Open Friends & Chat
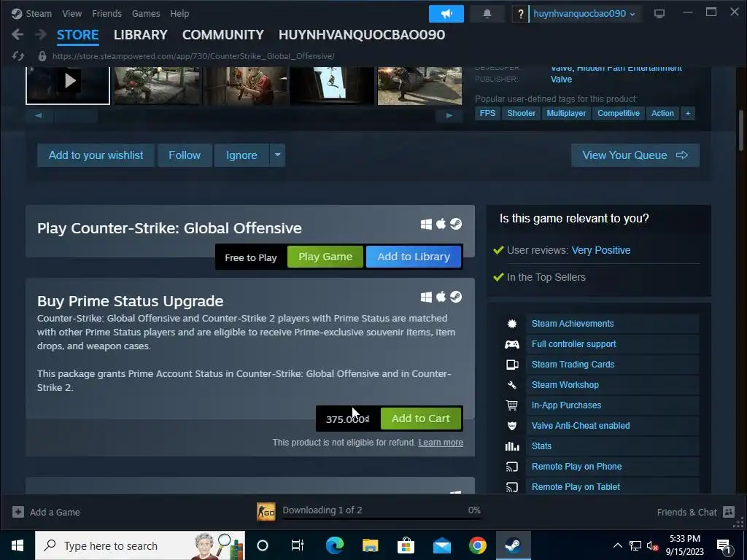The width and height of the screenshot is (747, 560). (695, 513)
